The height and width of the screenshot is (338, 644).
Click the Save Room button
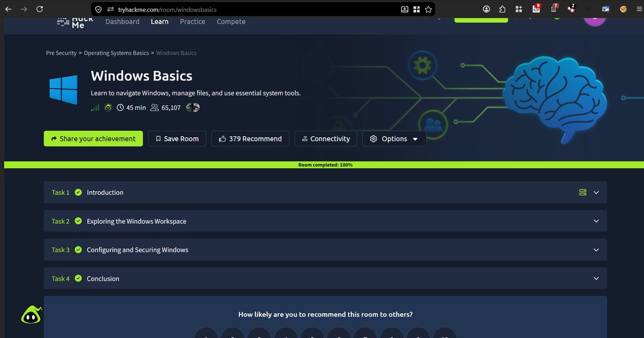pos(177,138)
